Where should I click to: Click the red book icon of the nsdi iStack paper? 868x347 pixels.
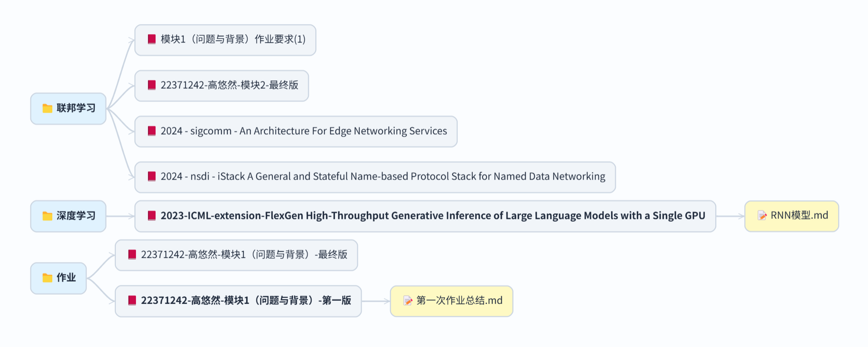[152, 176]
